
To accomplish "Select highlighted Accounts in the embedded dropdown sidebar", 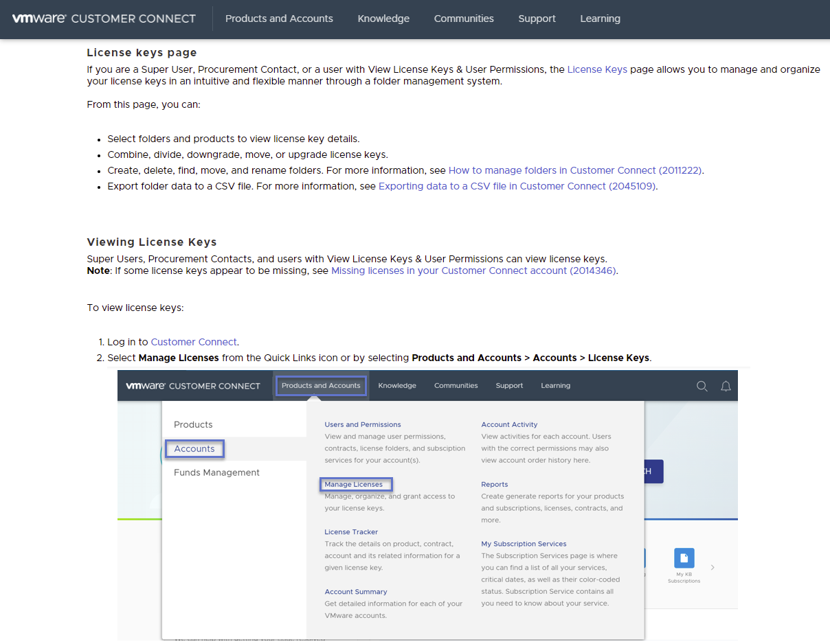I will click(194, 449).
